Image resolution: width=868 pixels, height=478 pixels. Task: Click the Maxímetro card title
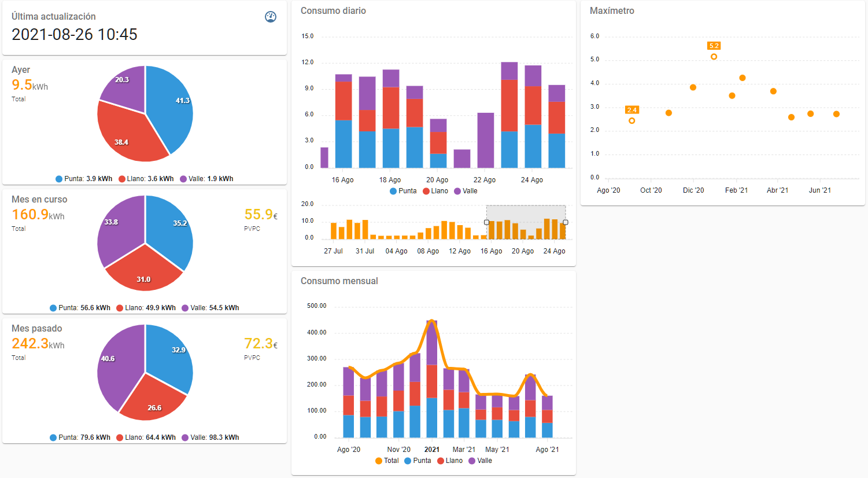pyautogui.click(x=612, y=11)
